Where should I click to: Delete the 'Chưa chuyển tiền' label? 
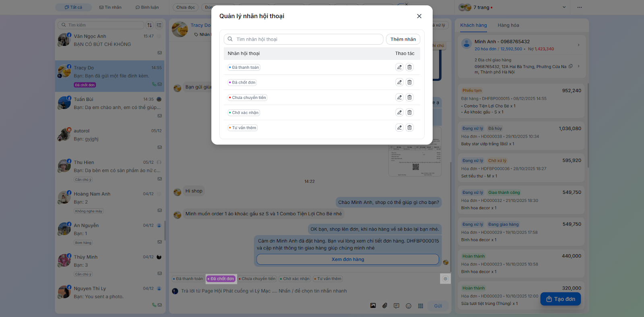[409, 97]
